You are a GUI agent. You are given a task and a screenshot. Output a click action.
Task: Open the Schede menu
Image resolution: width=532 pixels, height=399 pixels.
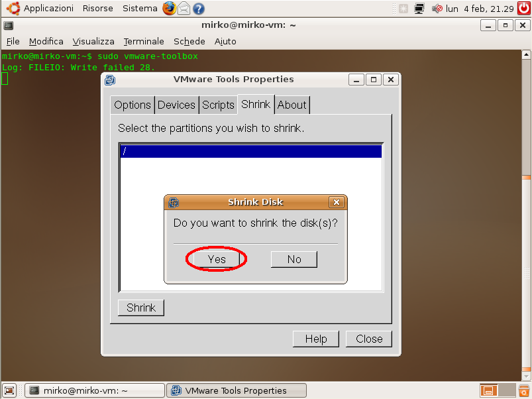(x=189, y=41)
